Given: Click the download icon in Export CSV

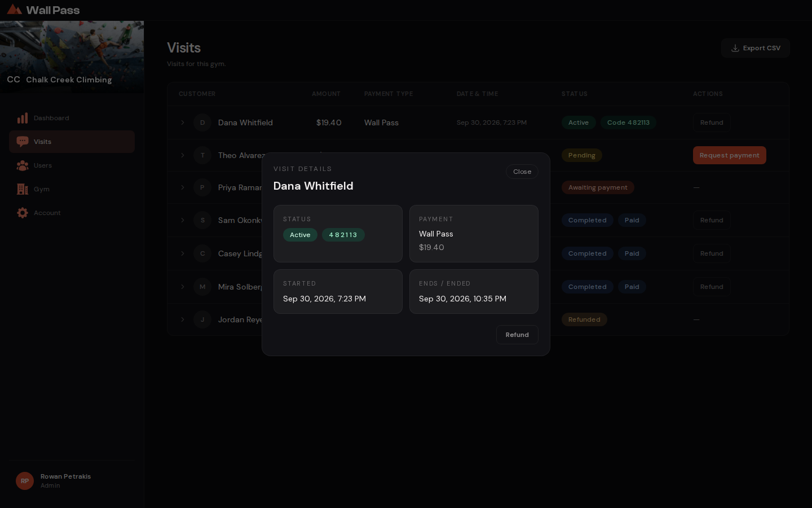Looking at the screenshot, I should tap(735, 48).
